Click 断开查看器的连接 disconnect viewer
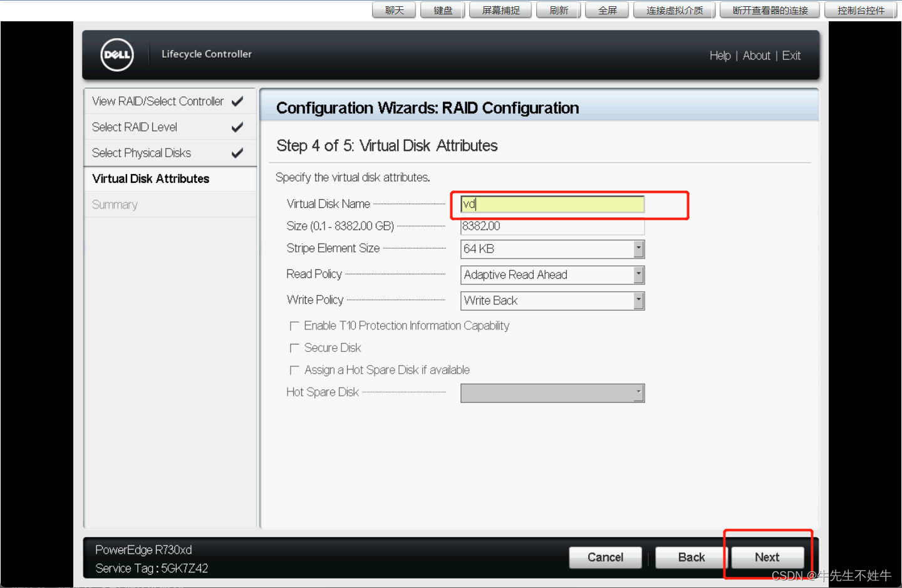Viewport: 902px width, 588px height. click(770, 10)
